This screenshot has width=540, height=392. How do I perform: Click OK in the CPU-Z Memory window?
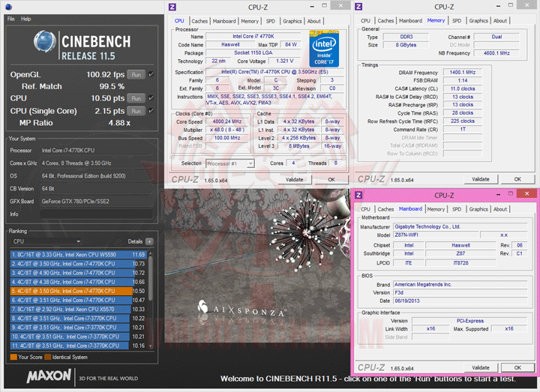[x=517, y=179]
